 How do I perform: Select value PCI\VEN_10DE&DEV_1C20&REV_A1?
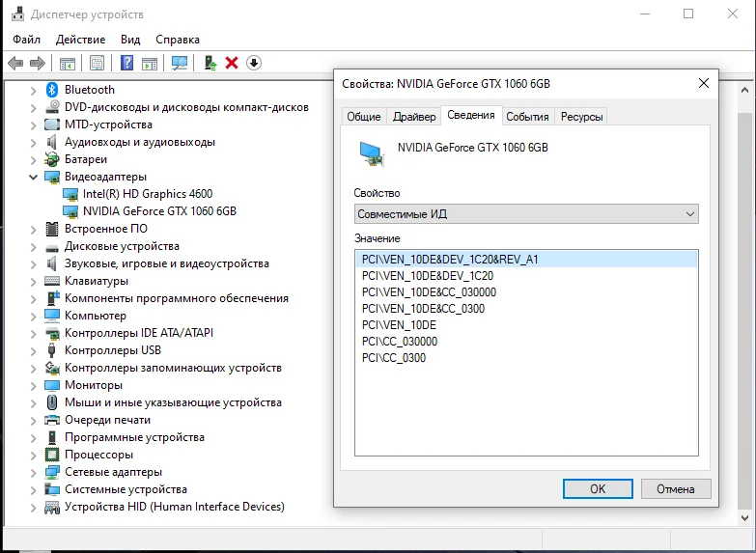tap(526, 260)
